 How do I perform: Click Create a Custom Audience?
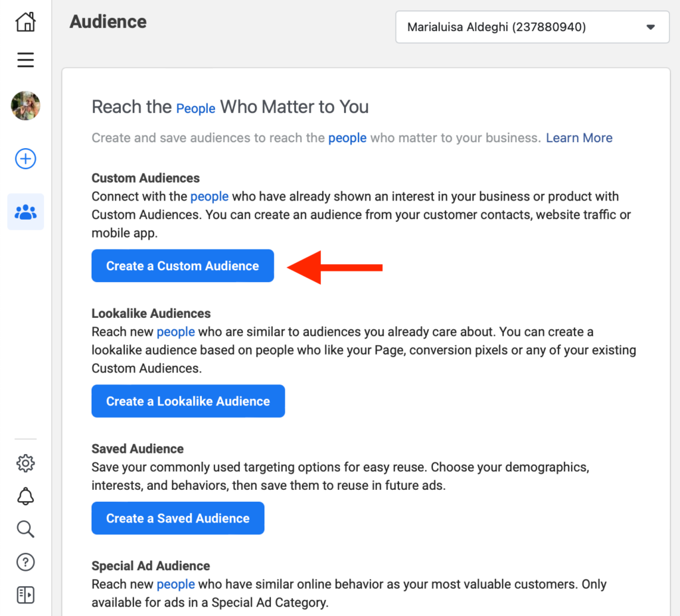click(x=182, y=266)
